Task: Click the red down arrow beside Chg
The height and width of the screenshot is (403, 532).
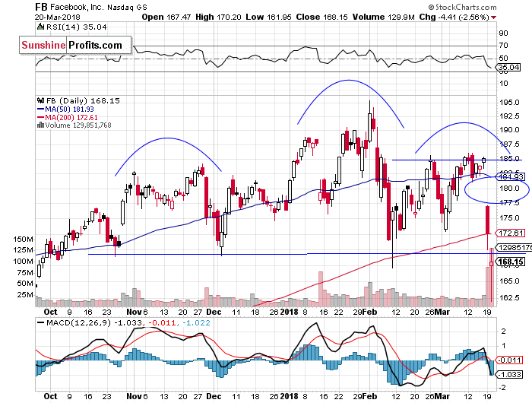Action: pos(493,17)
